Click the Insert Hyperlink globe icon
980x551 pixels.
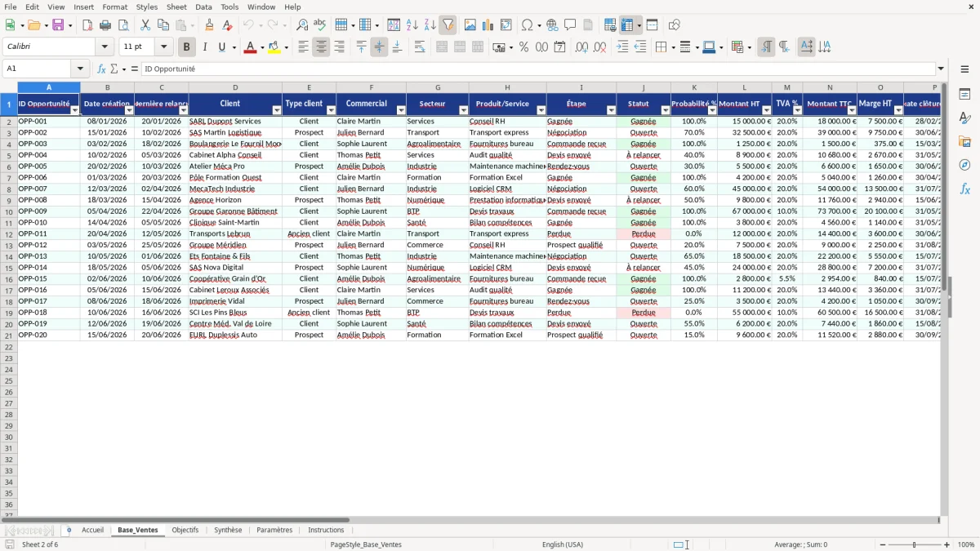click(552, 25)
